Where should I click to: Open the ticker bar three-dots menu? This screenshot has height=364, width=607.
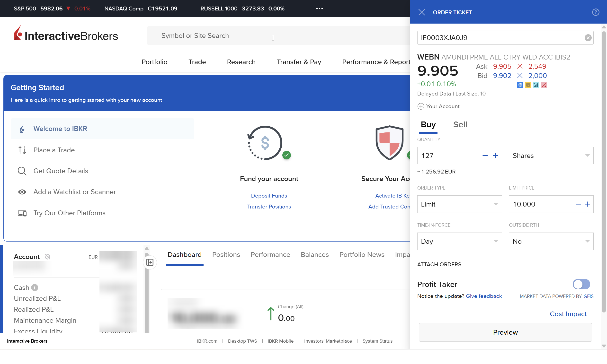[319, 9]
